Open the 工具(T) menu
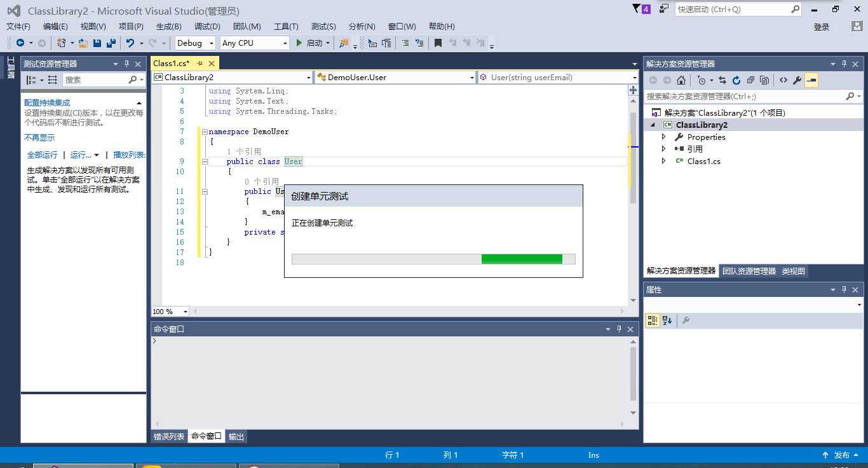Image resolution: width=868 pixels, height=468 pixels. click(x=286, y=26)
